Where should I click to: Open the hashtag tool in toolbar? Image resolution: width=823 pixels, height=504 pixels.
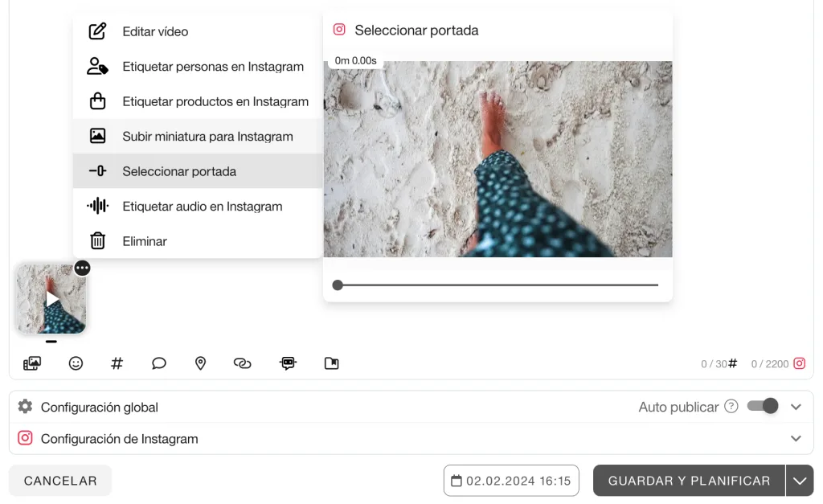click(x=117, y=363)
